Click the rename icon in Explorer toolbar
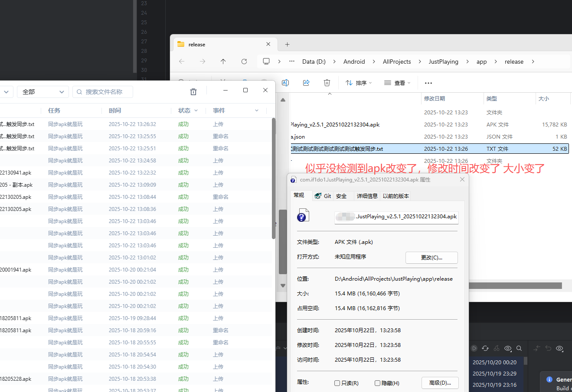The image size is (572, 392). 285,83
